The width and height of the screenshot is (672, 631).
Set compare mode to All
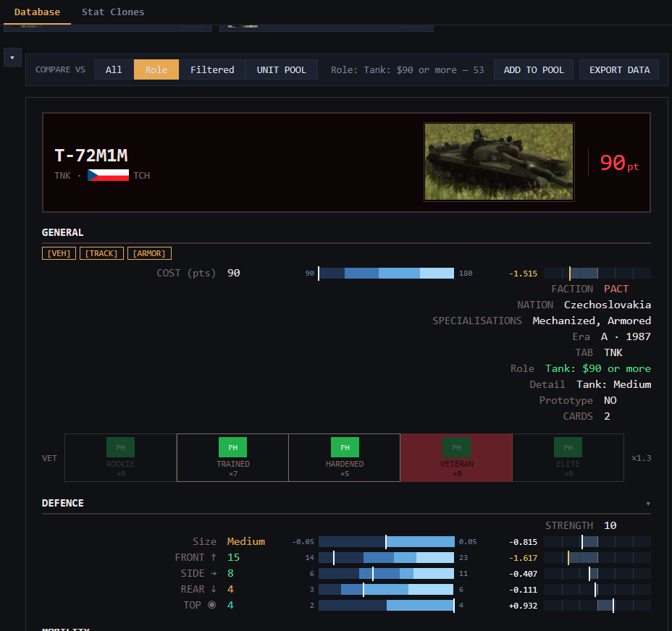[x=114, y=69]
